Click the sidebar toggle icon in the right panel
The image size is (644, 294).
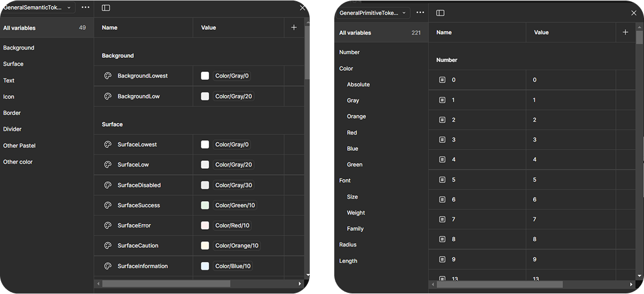coord(441,13)
